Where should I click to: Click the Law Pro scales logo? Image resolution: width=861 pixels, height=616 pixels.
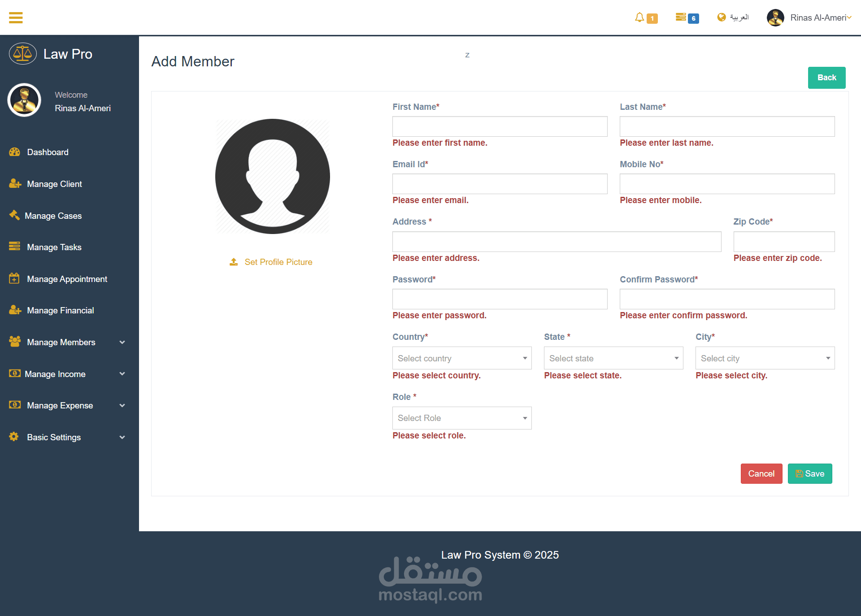click(23, 54)
